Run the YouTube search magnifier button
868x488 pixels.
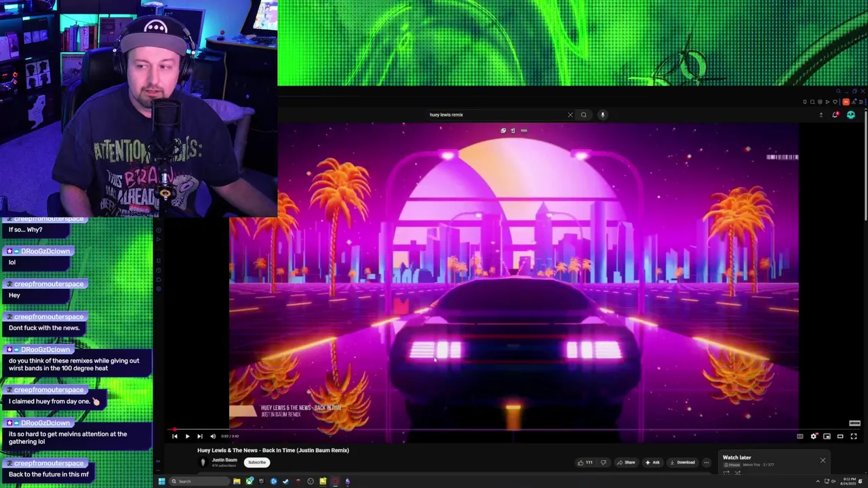[583, 115]
